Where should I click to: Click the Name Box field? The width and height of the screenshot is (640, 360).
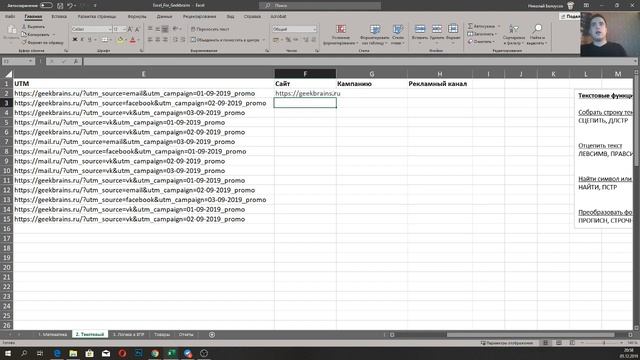click(18, 61)
